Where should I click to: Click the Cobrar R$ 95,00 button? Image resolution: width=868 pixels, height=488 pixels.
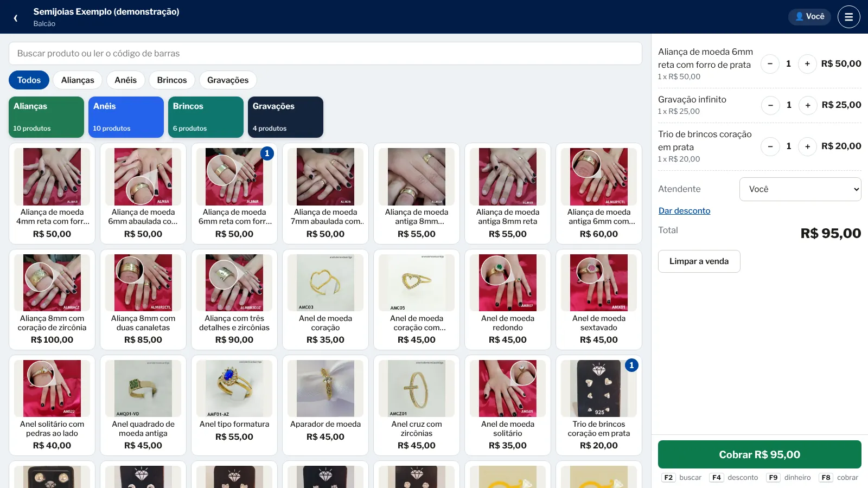[759, 454]
